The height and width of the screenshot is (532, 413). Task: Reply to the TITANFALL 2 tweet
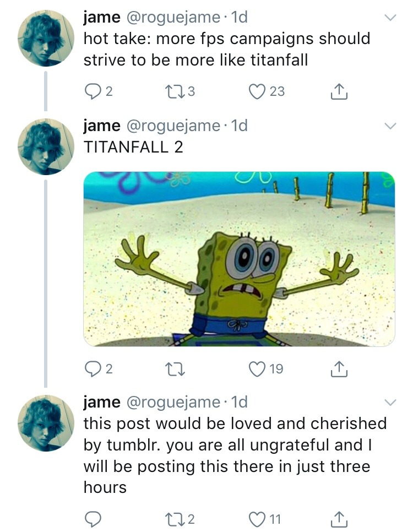[91, 368]
